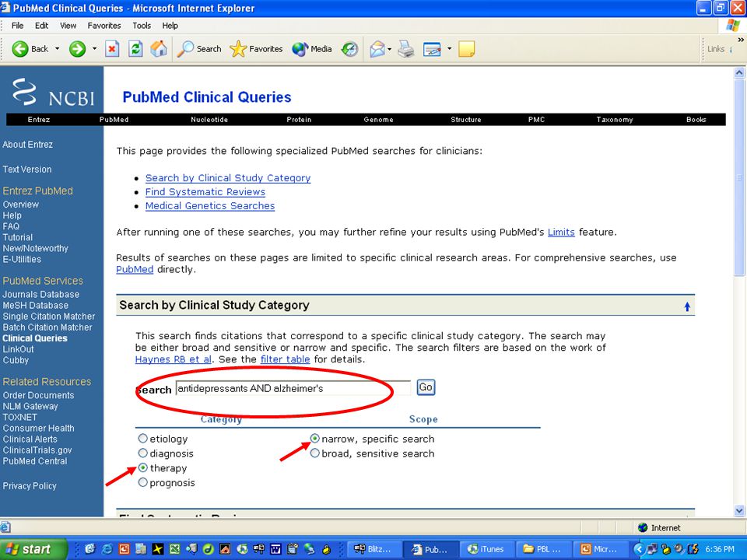
Task: Switch to iTunes taskbar button
Action: pos(486,549)
